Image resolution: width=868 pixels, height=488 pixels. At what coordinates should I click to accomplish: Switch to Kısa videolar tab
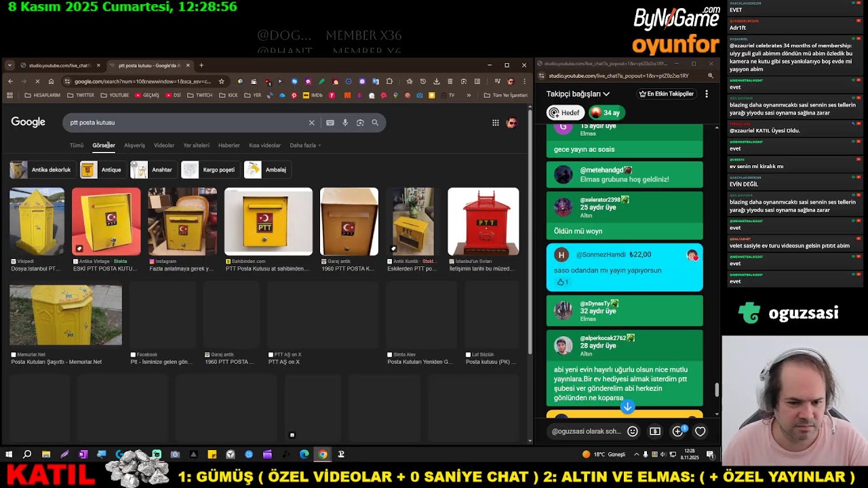tap(264, 145)
